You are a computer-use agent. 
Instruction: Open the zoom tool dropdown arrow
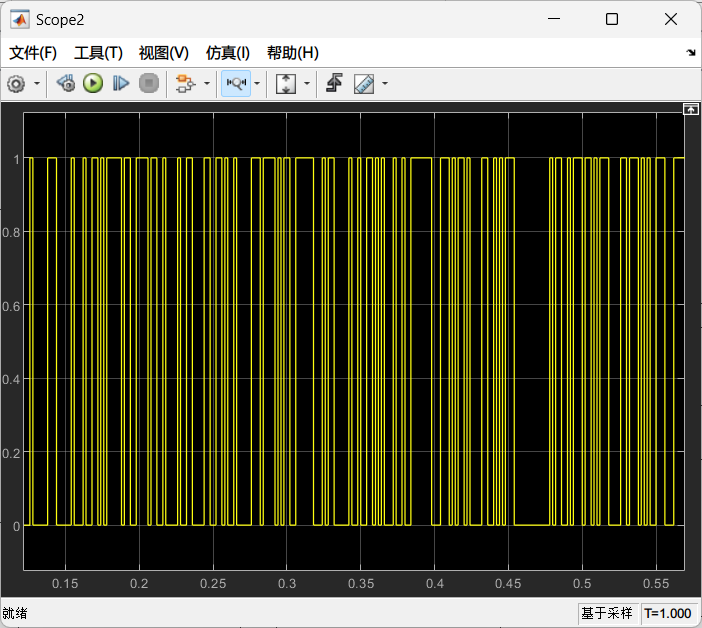(x=257, y=84)
